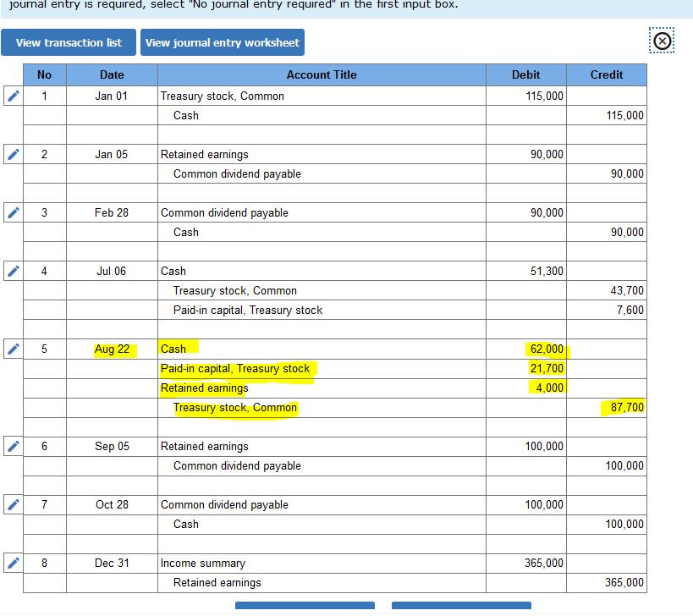Viewport: 693px width, 616px height.
Task: Open the View transaction list
Action: tap(69, 42)
